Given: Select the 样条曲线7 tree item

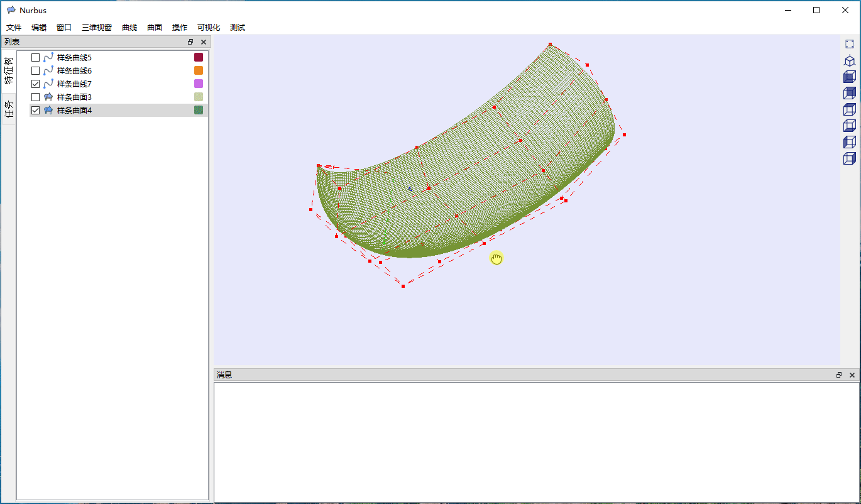Looking at the screenshot, I should (74, 84).
